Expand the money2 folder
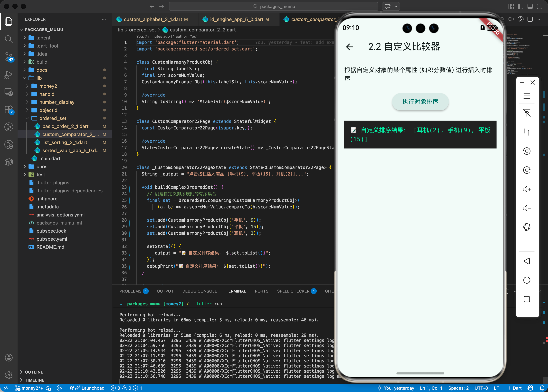The width and height of the screenshot is (548, 392). point(48,86)
